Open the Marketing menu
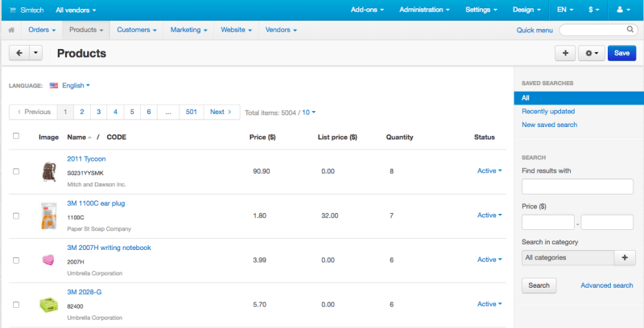644x328 pixels. (189, 30)
